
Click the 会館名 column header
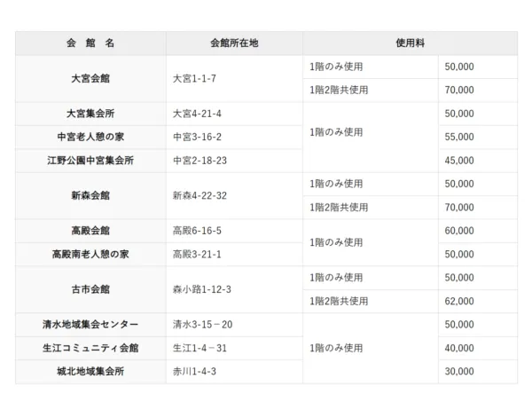pos(90,43)
